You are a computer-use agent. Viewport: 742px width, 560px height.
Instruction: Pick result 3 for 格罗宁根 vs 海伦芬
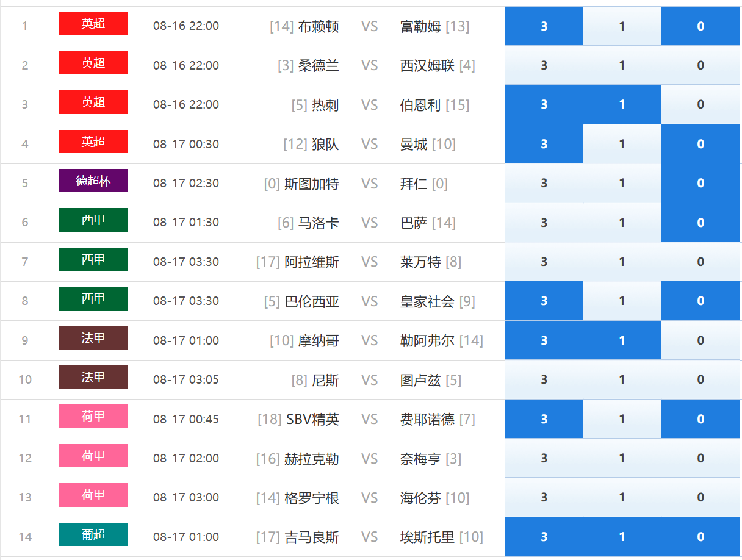(544, 498)
